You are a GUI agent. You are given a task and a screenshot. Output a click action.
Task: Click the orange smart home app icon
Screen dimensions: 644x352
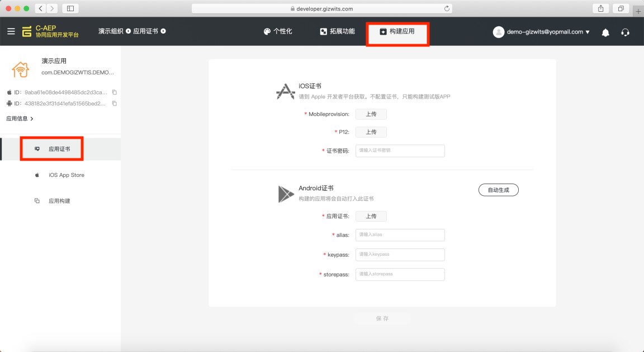[x=20, y=68]
